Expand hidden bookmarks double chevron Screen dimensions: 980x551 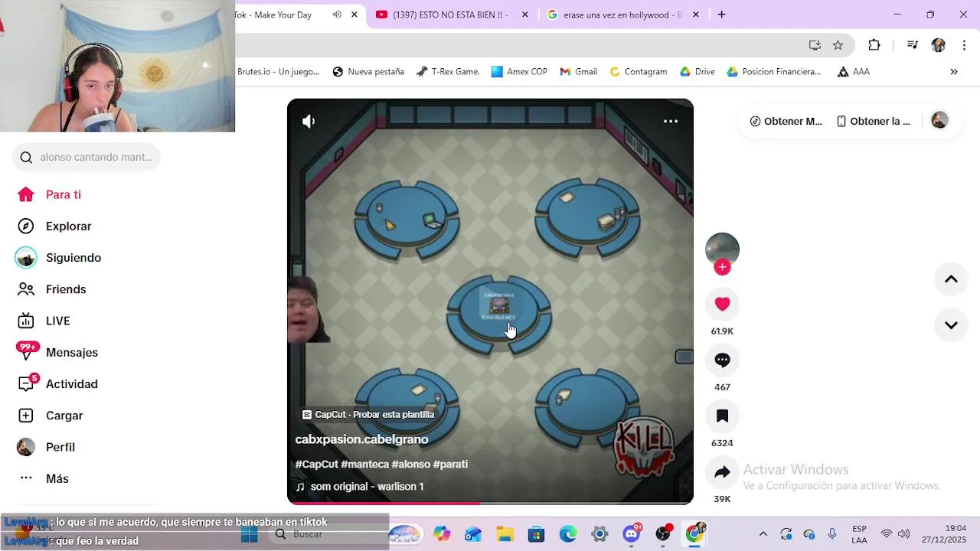tap(954, 72)
